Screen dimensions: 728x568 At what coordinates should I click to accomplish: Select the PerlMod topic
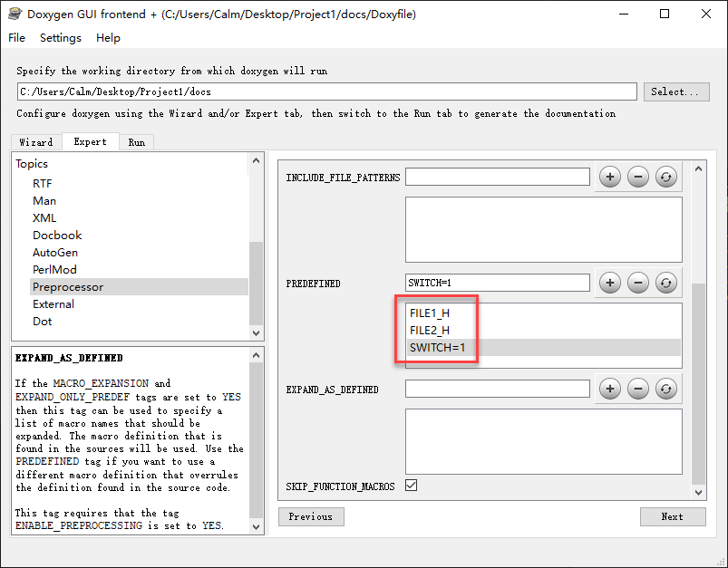point(54,270)
